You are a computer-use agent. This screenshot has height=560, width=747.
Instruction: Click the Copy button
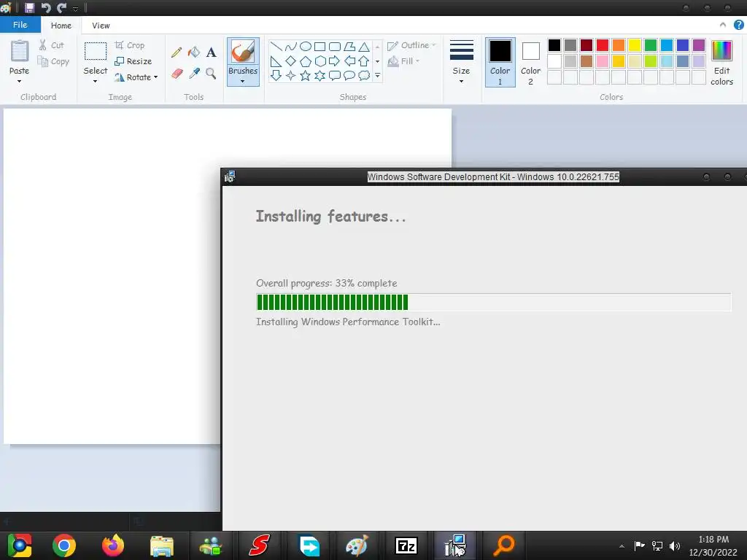coord(53,61)
